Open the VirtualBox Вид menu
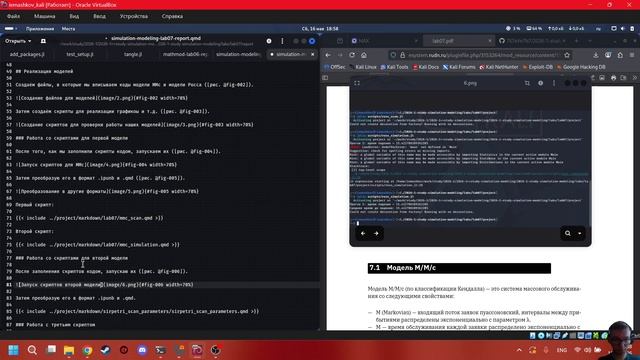The width and height of the screenshot is (640, 360). tap(74, 16)
